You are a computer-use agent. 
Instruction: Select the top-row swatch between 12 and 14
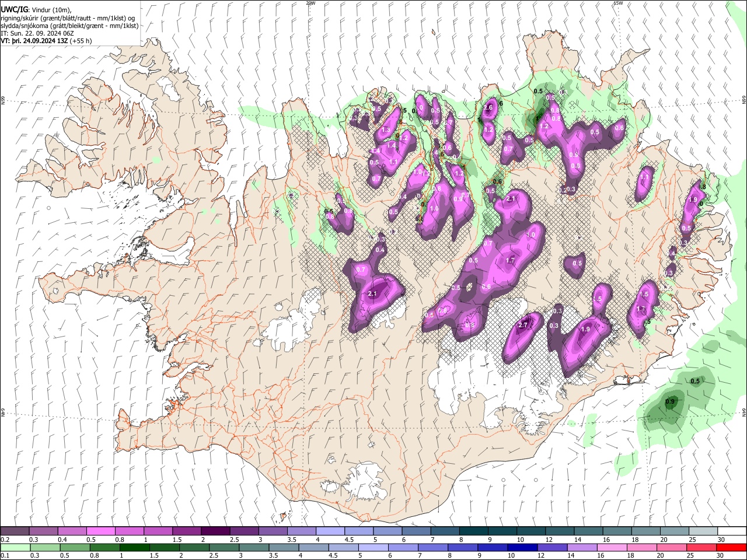tap(560, 531)
